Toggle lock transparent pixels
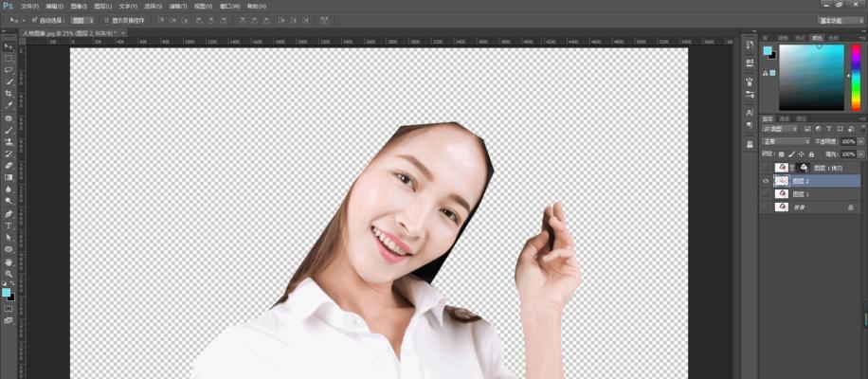Viewport: 868px width, 379px height. [x=782, y=154]
